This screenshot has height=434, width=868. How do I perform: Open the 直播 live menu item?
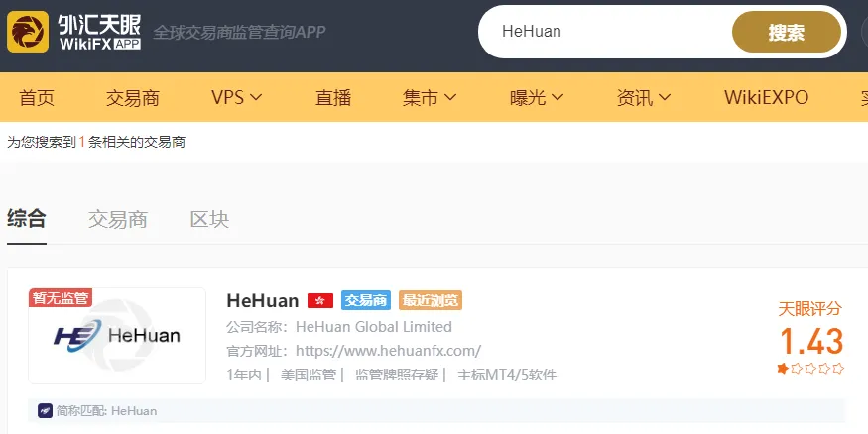tap(333, 97)
